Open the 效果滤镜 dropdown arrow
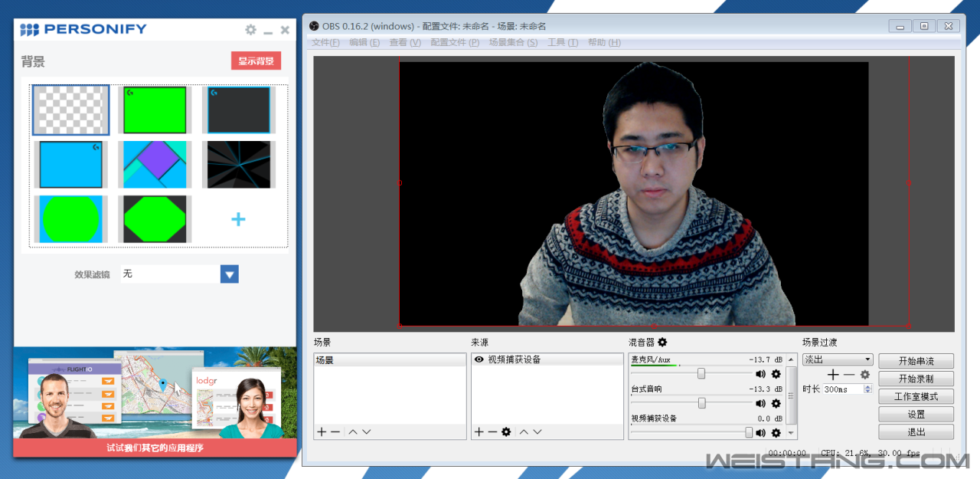The width and height of the screenshot is (980, 479). tap(229, 274)
